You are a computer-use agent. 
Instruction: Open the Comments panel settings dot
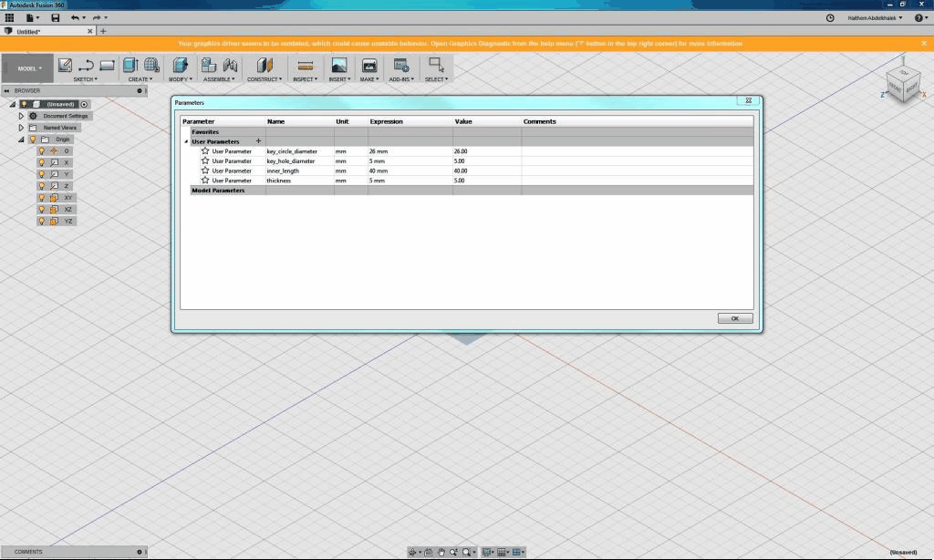click(140, 553)
